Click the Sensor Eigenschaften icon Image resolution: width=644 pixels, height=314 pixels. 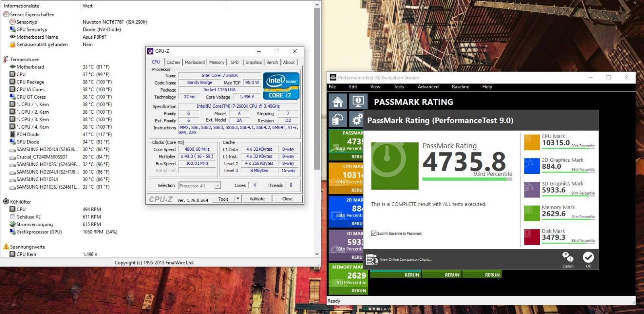click(x=6, y=14)
